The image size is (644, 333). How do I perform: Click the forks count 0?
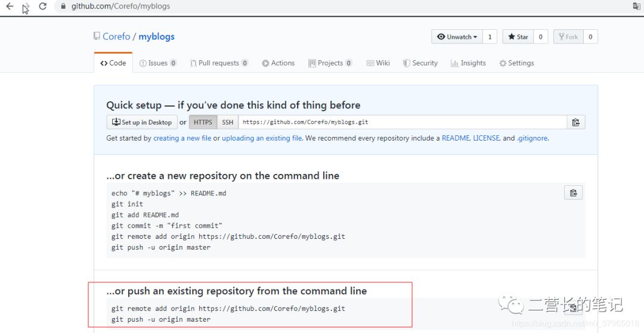point(590,37)
